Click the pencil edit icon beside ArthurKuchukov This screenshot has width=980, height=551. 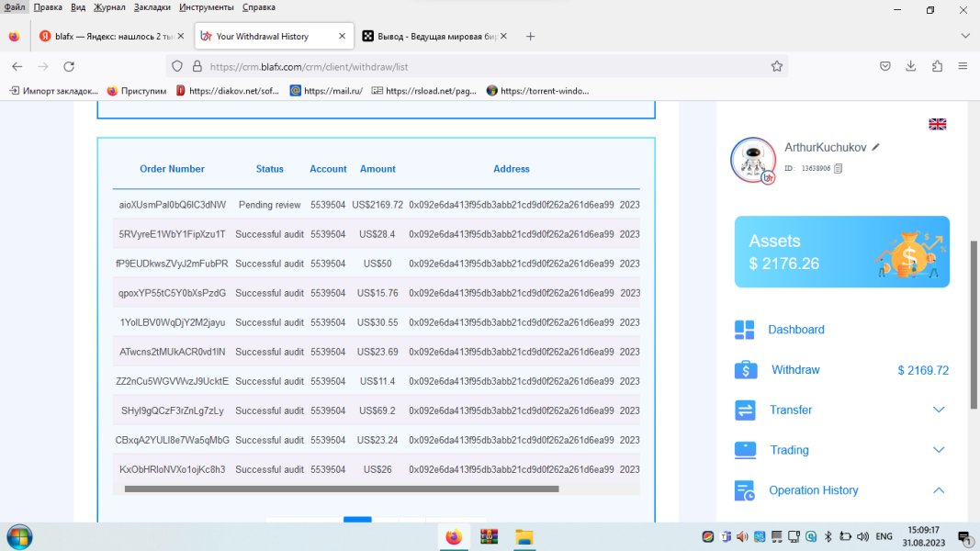coord(876,147)
